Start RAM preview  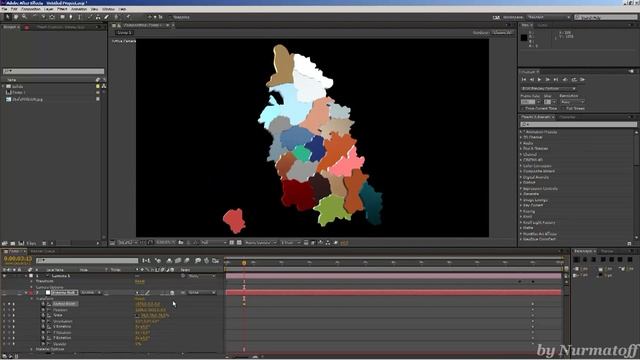(582, 80)
